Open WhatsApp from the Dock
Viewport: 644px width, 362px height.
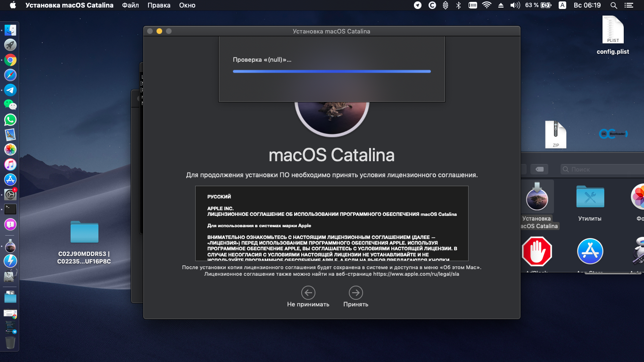10,120
